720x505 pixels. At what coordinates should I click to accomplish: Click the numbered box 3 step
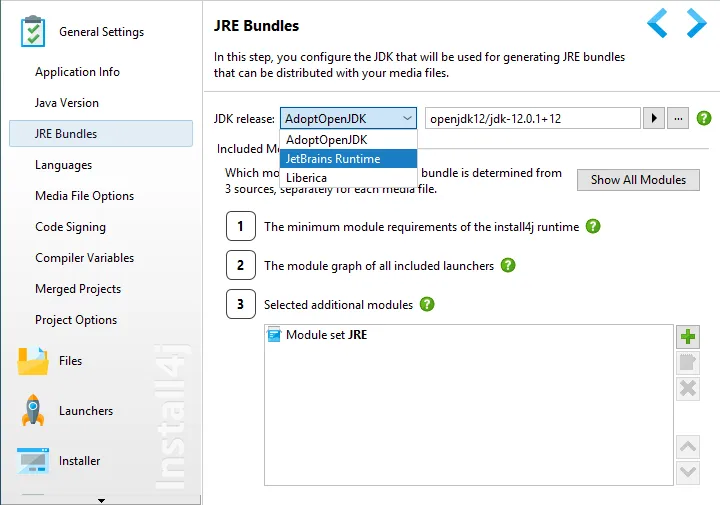[241, 304]
